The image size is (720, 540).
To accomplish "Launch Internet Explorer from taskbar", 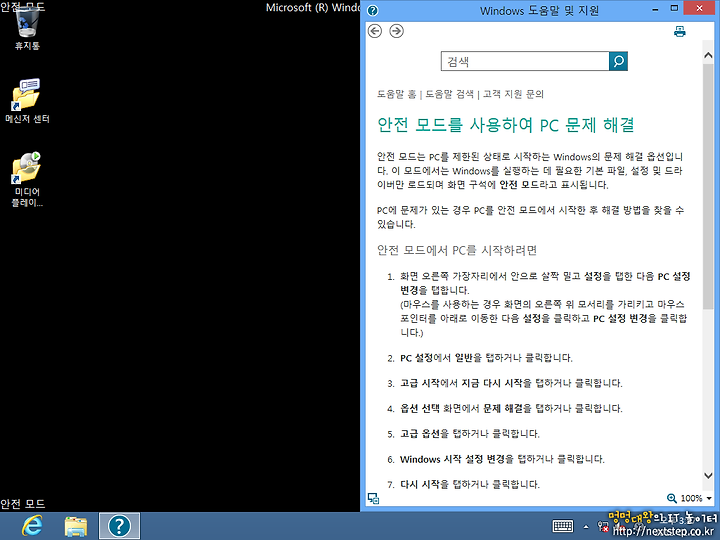I will click(33, 526).
